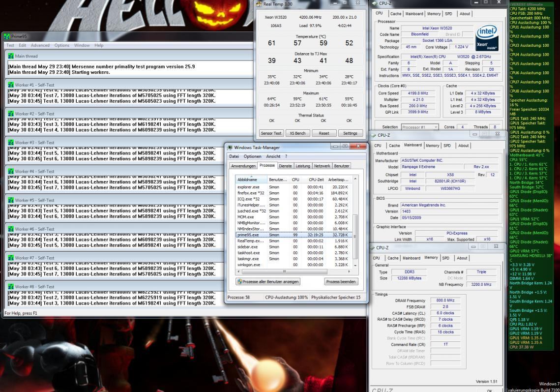Click Worker #4 Self-Test window icon
The image size is (560, 392).
11,172
